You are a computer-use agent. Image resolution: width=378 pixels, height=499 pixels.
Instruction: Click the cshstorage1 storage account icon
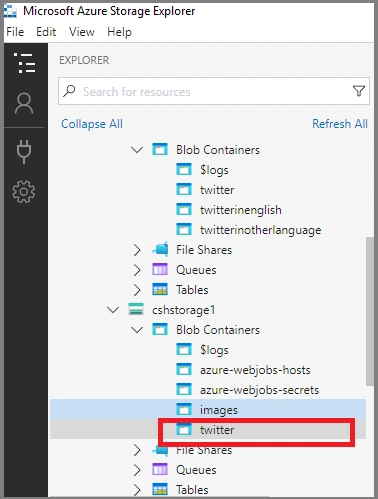tap(136, 310)
